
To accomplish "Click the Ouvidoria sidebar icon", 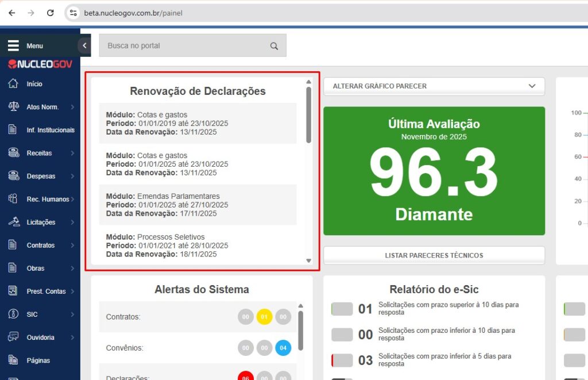I will coord(13,337).
